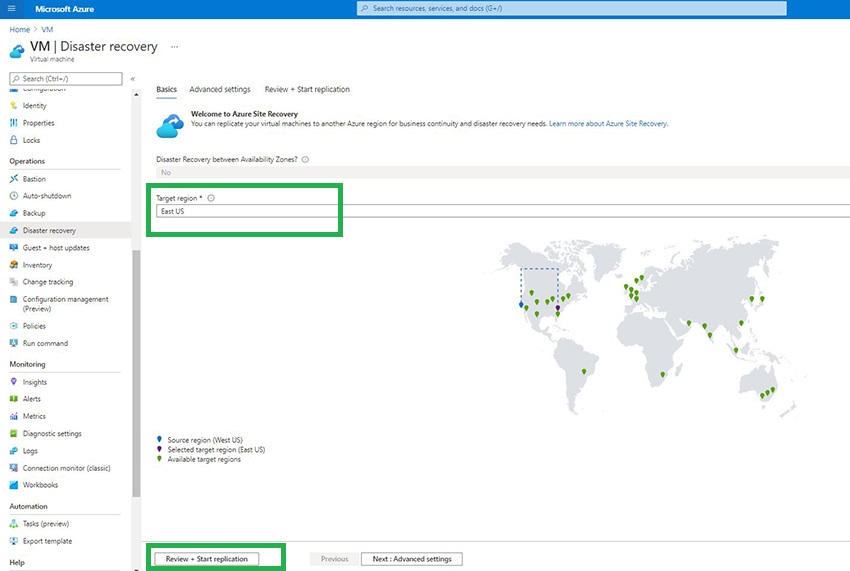
Task: Switch to Review + Start replication tab
Action: point(307,89)
